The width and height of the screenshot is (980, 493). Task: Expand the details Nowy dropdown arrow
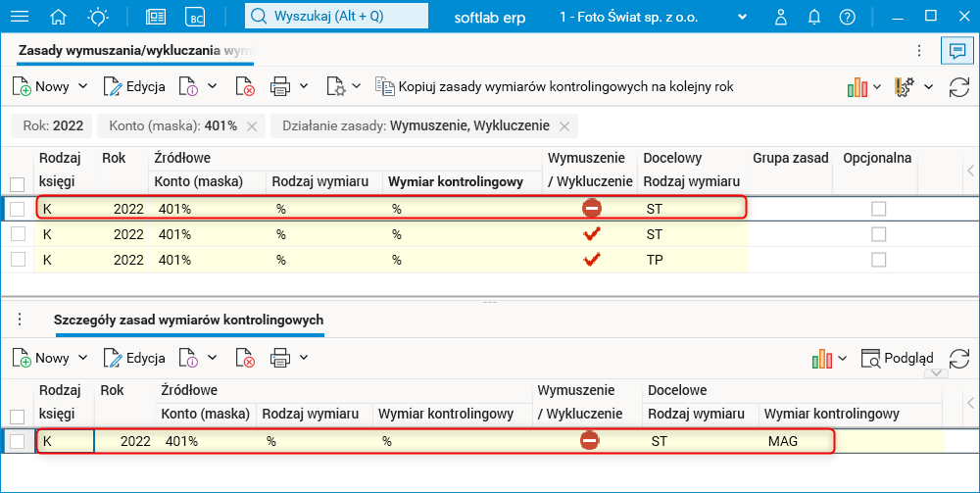(82, 358)
